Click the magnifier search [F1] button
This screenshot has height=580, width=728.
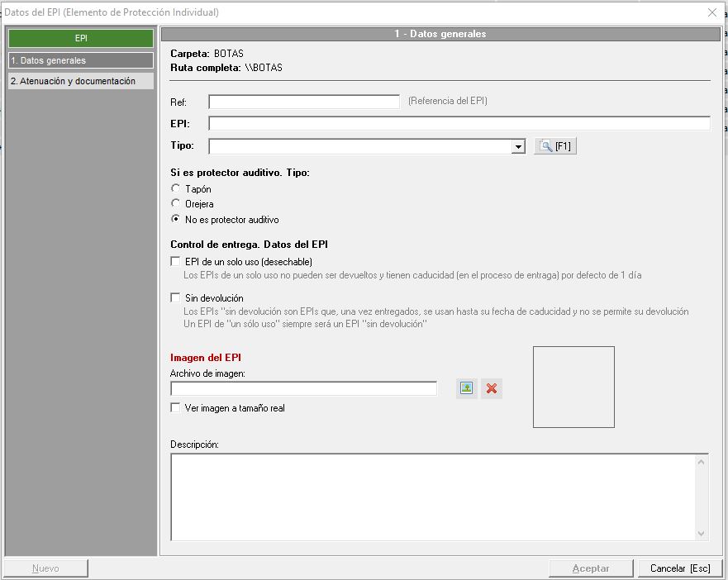[554, 146]
